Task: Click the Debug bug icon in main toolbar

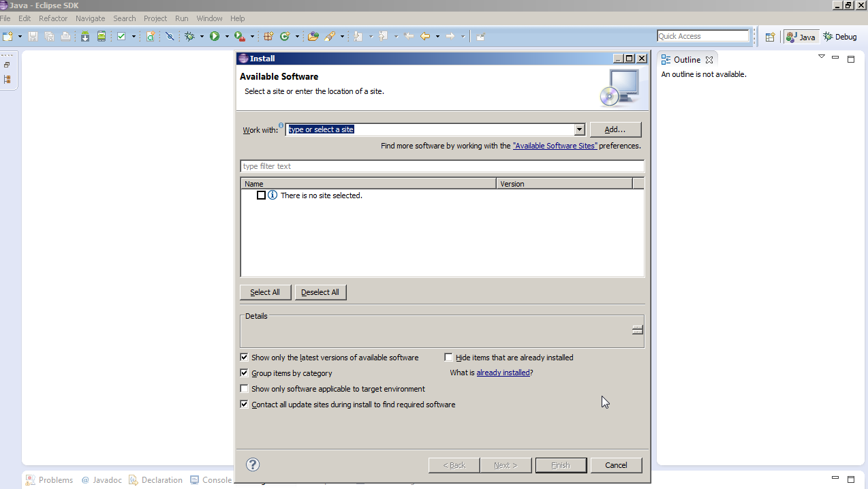Action: 189,36
